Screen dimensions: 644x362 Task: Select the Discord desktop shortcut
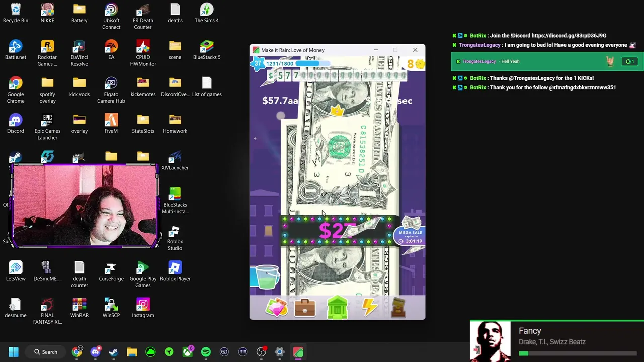tap(16, 124)
